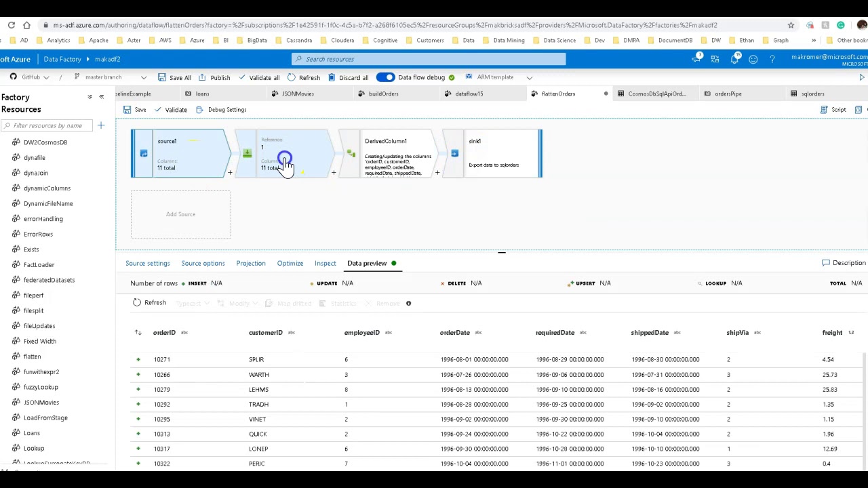Open the Projection tab
This screenshot has height=488, width=868.
(x=251, y=263)
